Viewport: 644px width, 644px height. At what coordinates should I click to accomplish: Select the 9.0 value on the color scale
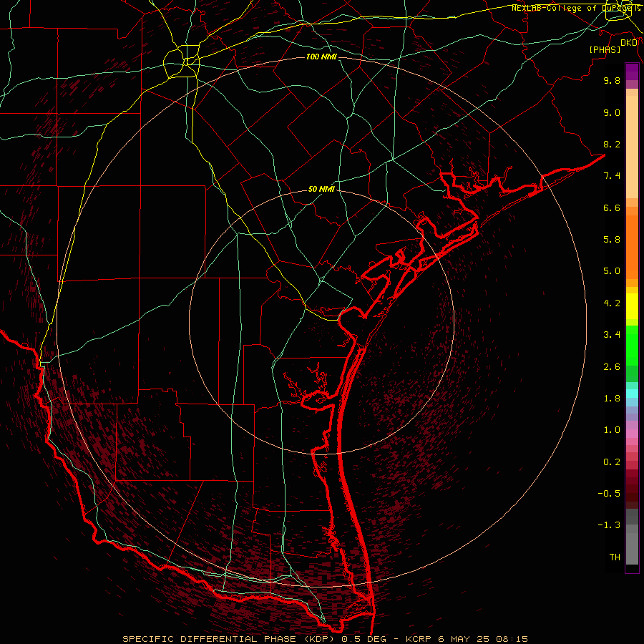(612, 112)
